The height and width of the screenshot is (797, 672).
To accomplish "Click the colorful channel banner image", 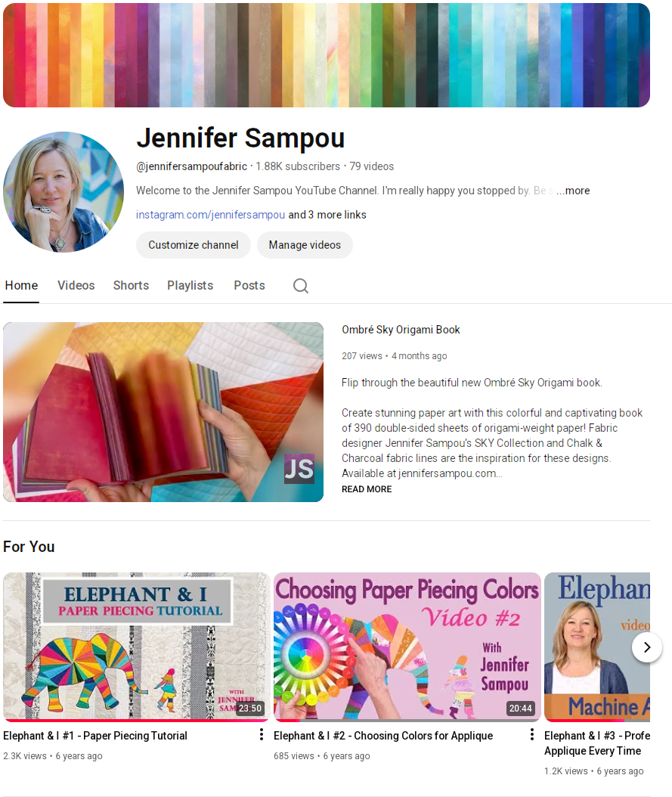I will 327,55.
